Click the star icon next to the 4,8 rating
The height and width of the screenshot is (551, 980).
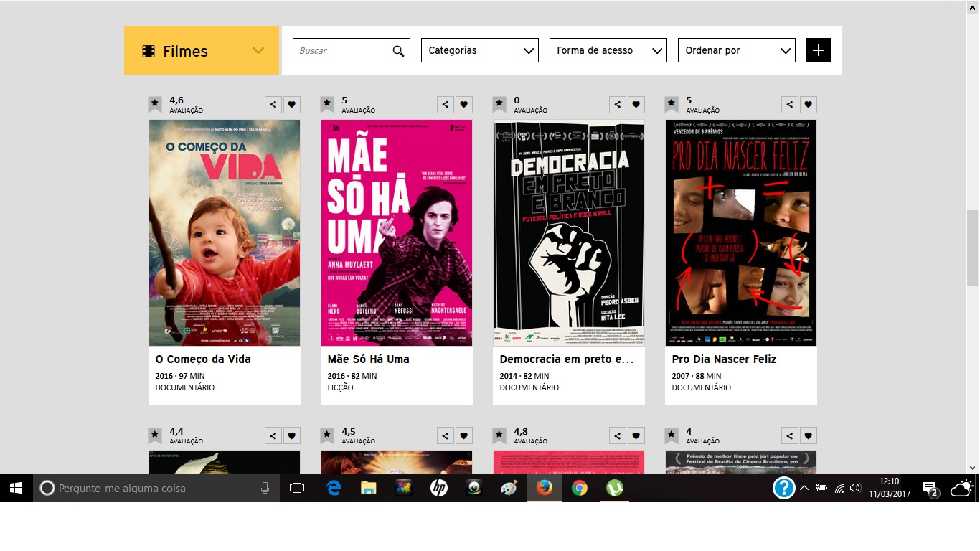(x=499, y=436)
